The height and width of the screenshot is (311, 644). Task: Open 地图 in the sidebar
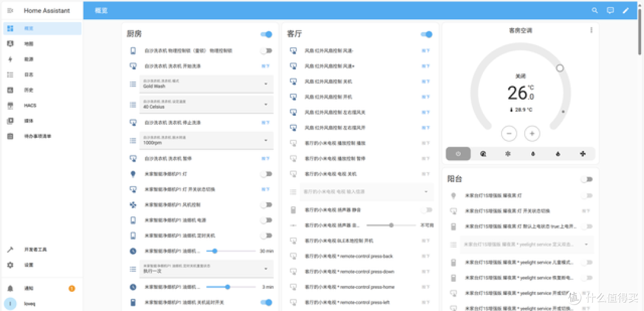click(x=42, y=44)
